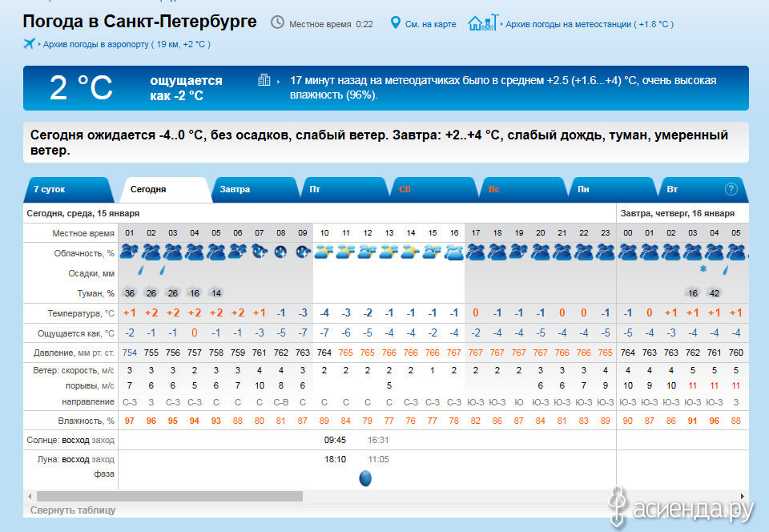
Task: Click the Сегодня, среда, 15 января heading
Action: click(x=83, y=213)
